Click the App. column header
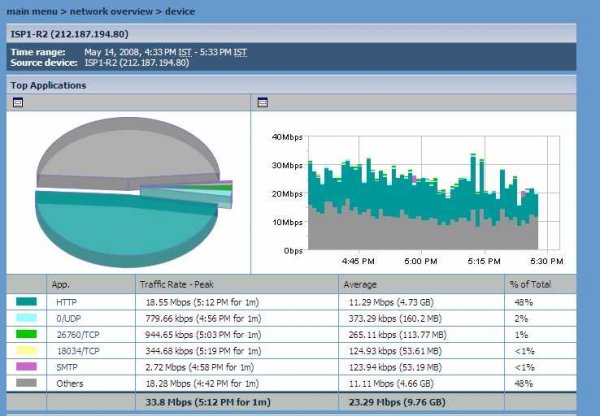The height and width of the screenshot is (416, 600). click(x=60, y=284)
